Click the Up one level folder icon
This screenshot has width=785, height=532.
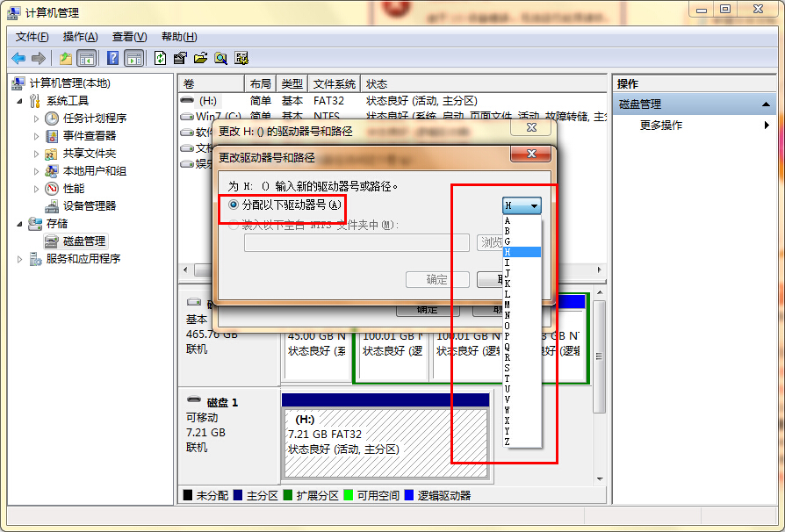point(65,58)
